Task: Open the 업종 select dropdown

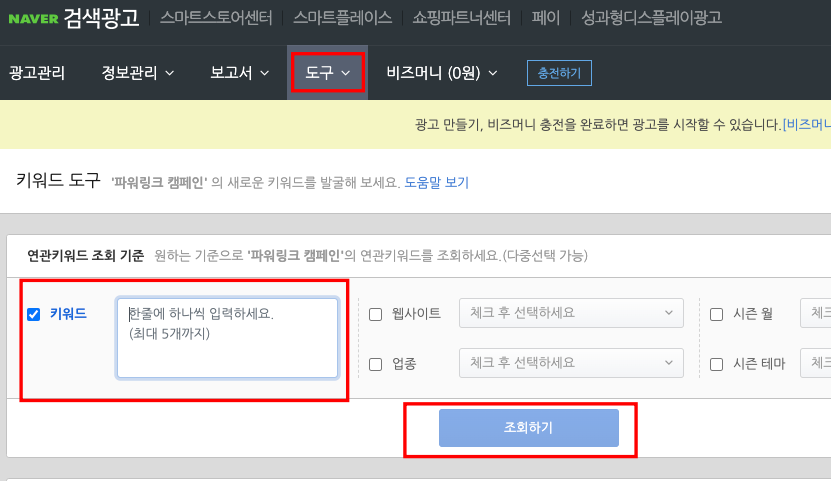Action: coord(571,363)
